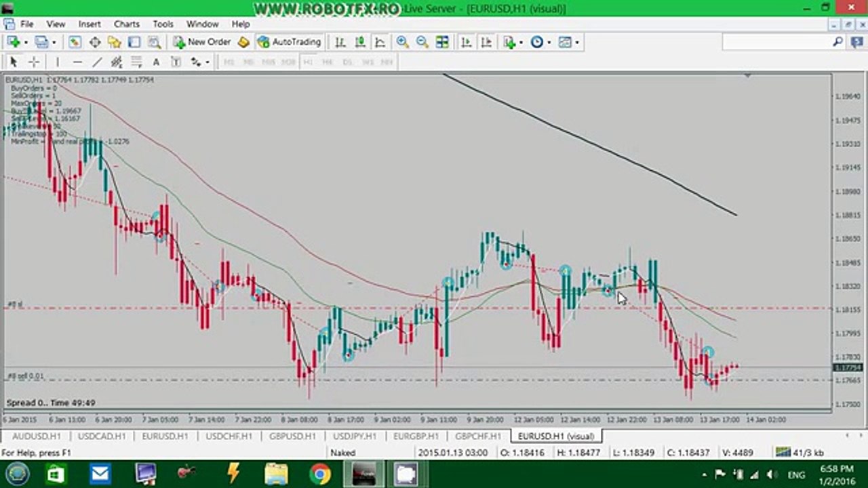Open the Window menu
The width and height of the screenshot is (868, 488).
(x=202, y=24)
